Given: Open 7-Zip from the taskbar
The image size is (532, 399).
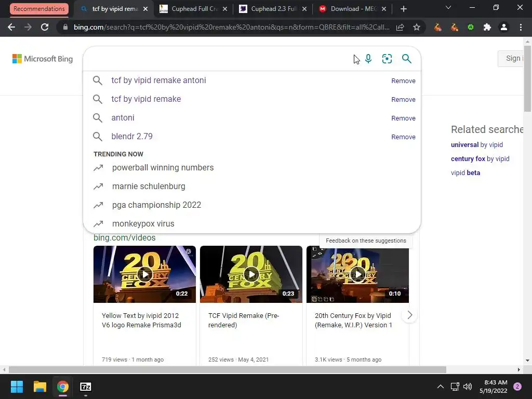Looking at the screenshot, I should pos(86,387).
